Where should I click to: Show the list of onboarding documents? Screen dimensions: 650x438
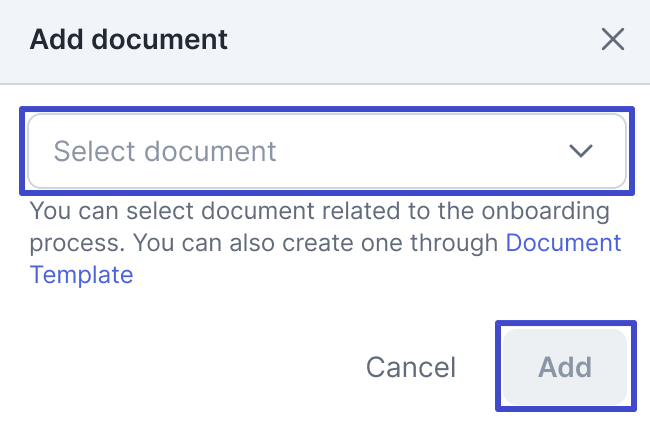click(327, 151)
